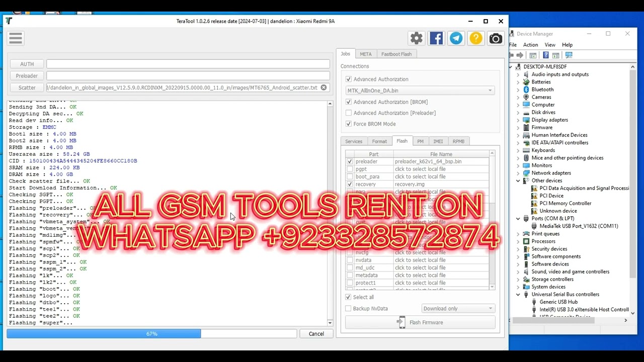Switch to the Fastboot Flash tab
The image size is (644, 362).
[x=396, y=54]
